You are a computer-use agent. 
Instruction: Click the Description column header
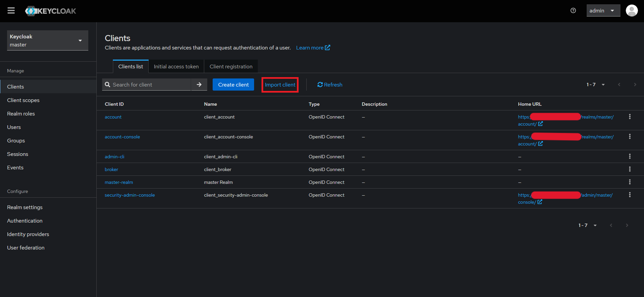tap(374, 104)
